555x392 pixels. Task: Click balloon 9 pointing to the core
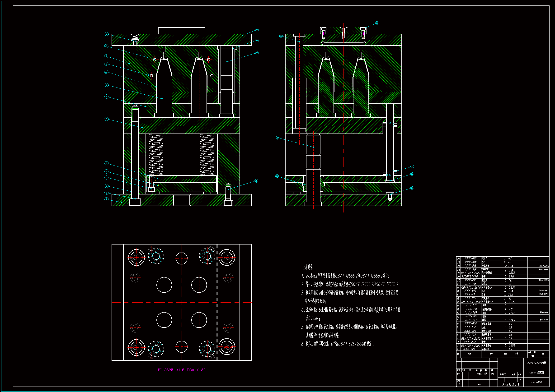106,85
